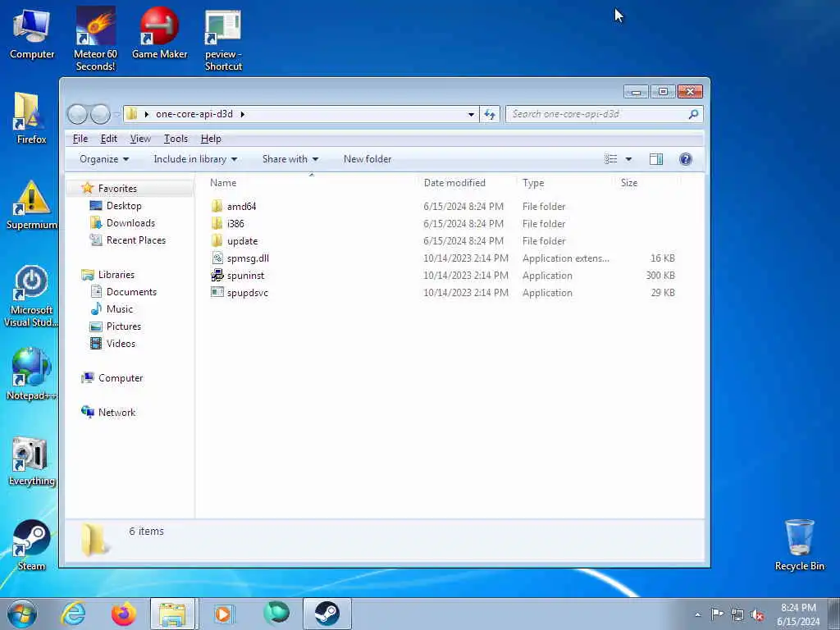Viewport: 840px width, 630px height.
Task: Click the change view icon
Action: [x=610, y=159]
